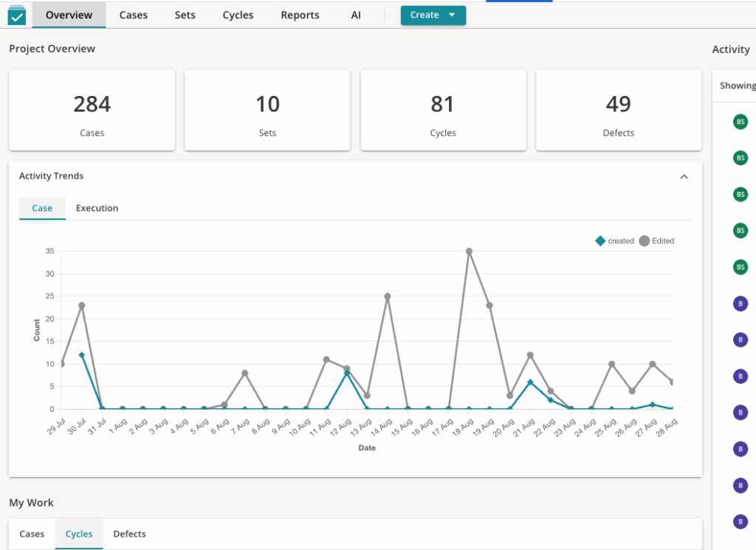Click the Edited peak point on 18 Aug
756x550 pixels.
[469, 252]
